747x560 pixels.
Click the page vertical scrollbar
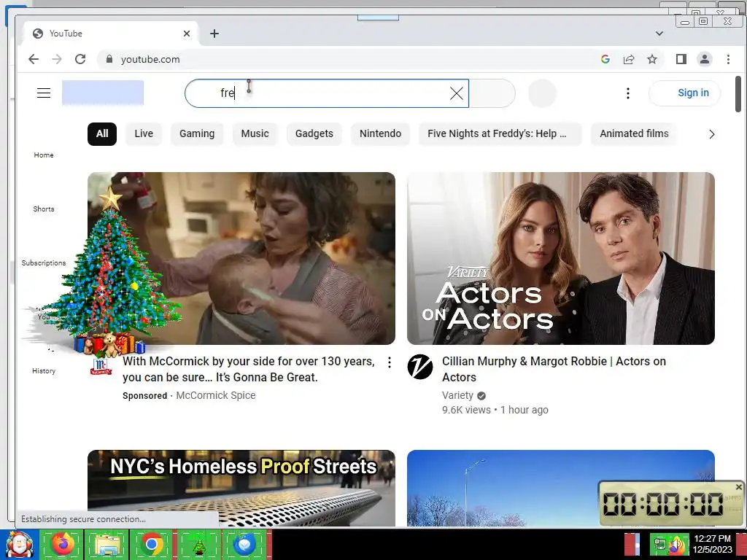coord(738,94)
